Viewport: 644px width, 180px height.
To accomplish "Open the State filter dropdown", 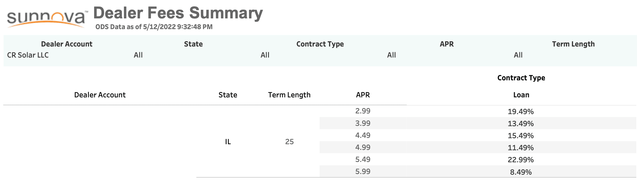I will coord(193,55).
